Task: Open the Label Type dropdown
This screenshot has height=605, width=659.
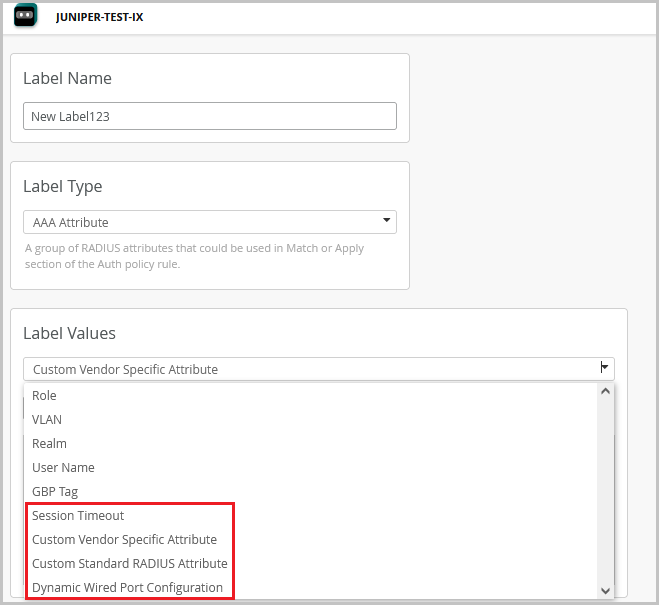Action: point(209,222)
